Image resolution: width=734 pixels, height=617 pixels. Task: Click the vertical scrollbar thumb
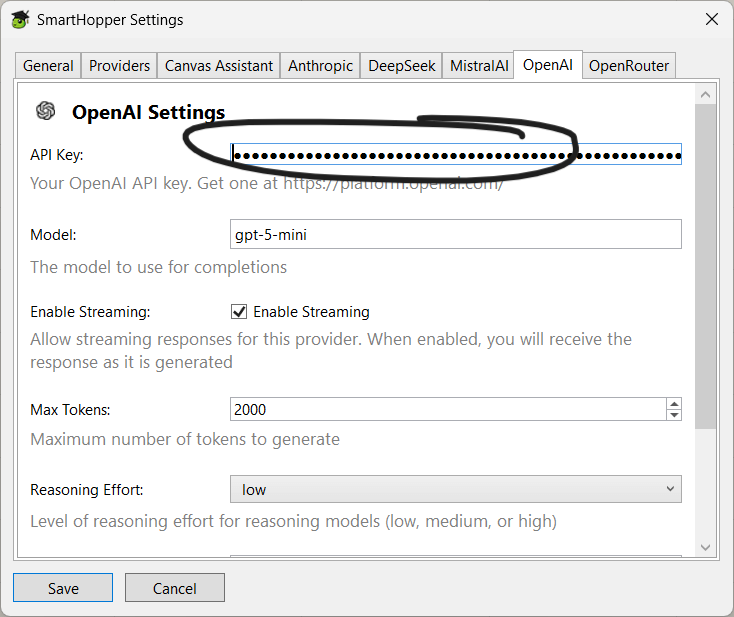point(705,266)
